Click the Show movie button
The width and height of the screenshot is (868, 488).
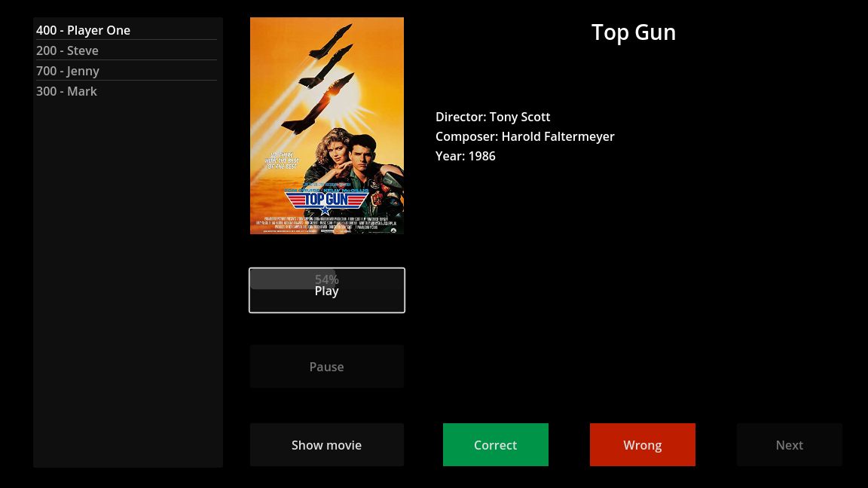point(326,445)
